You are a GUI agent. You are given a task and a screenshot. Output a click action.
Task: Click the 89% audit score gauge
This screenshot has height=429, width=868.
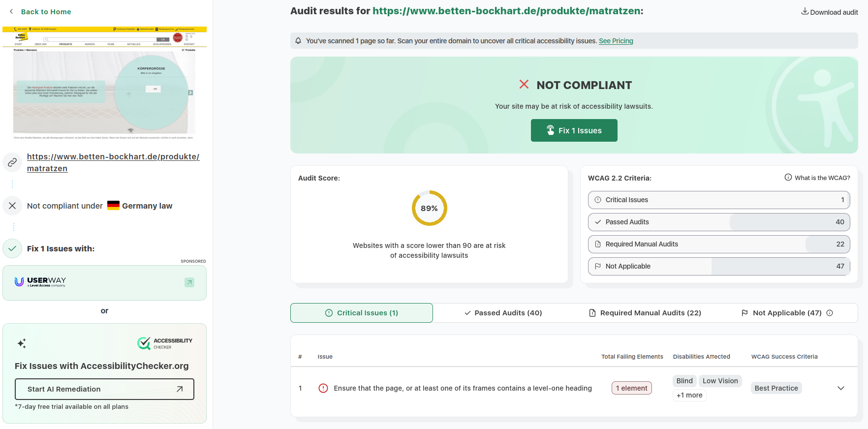pos(429,208)
